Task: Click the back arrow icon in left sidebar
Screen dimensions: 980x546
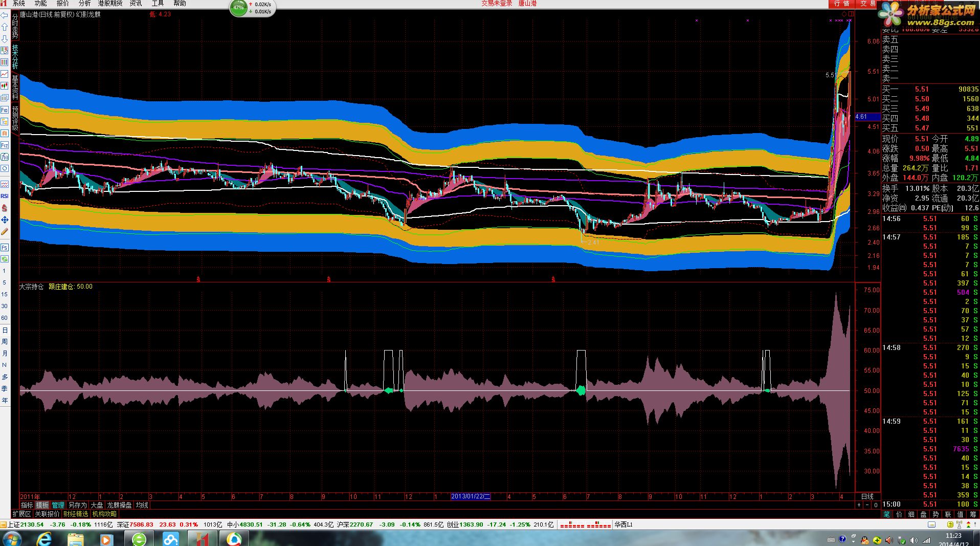Action: pyautogui.click(x=5, y=16)
